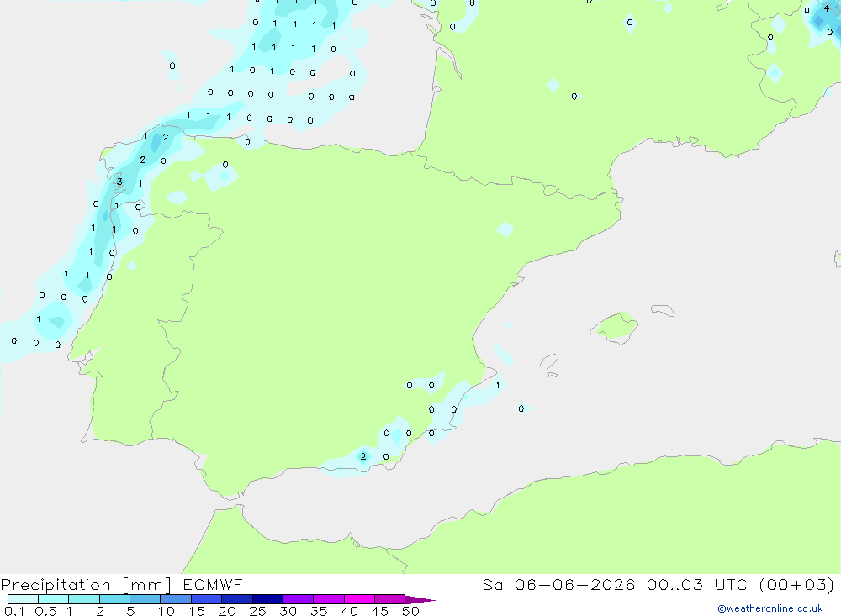Click the "30" legend scale label
Screen dimensions: 841x616
pos(288,611)
